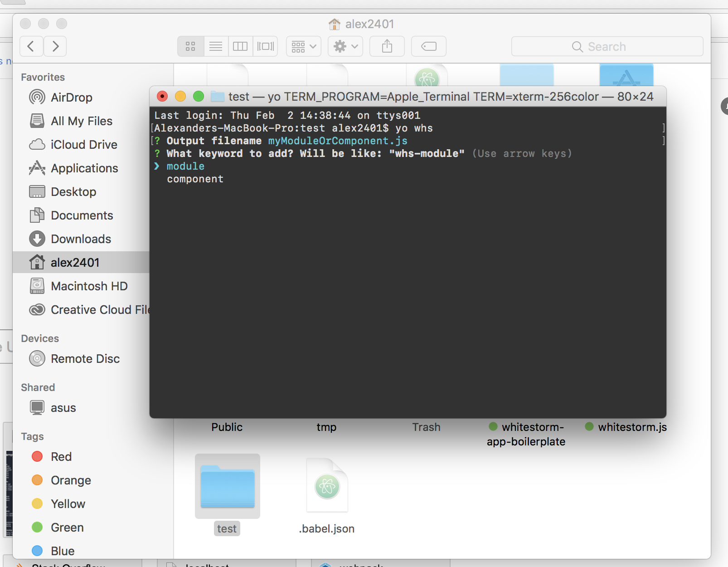Open Downloads from the sidebar
This screenshot has height=567, width=728.
[x=82, y=239]
